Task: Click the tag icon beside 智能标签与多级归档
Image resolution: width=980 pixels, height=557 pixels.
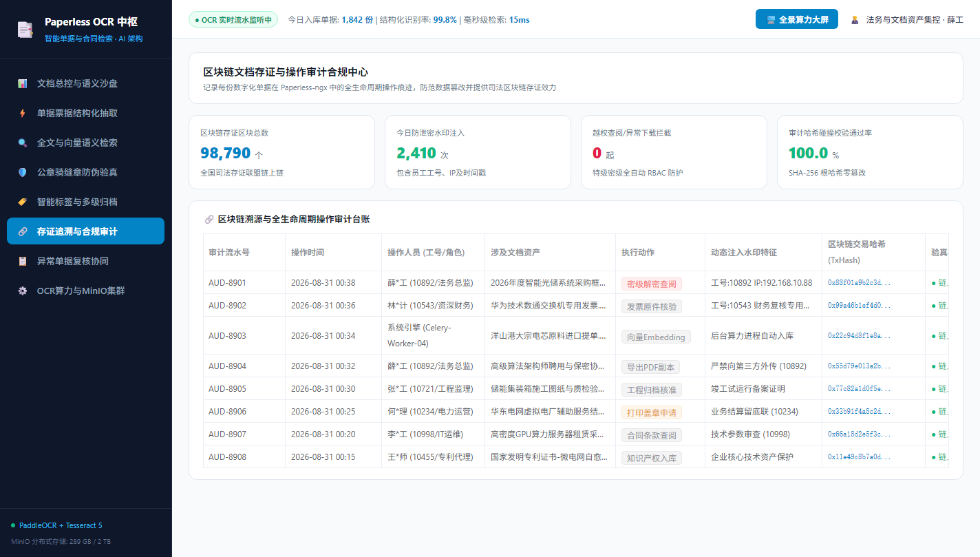Action: [23, 202]
